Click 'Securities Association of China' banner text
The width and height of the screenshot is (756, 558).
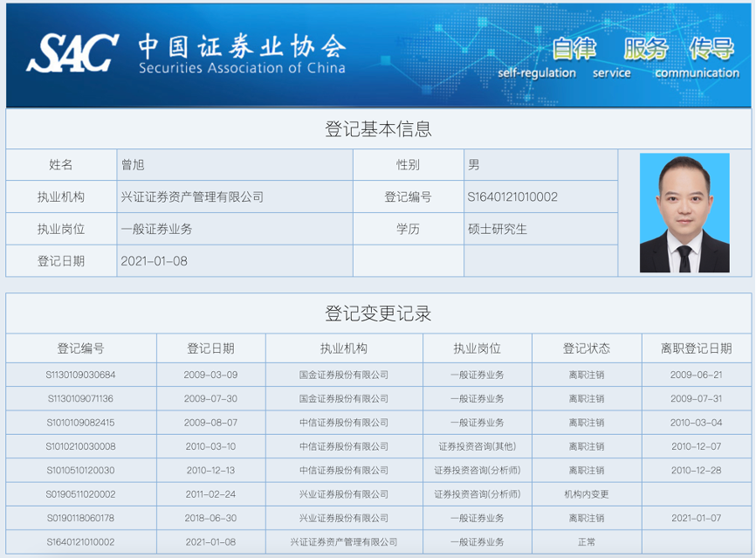coord(242,68)
